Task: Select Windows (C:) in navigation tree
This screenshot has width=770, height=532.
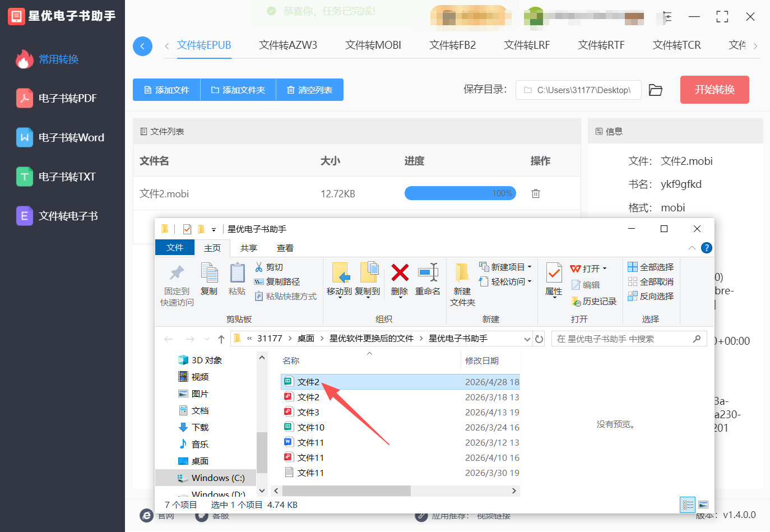Action: pos(205,478)
